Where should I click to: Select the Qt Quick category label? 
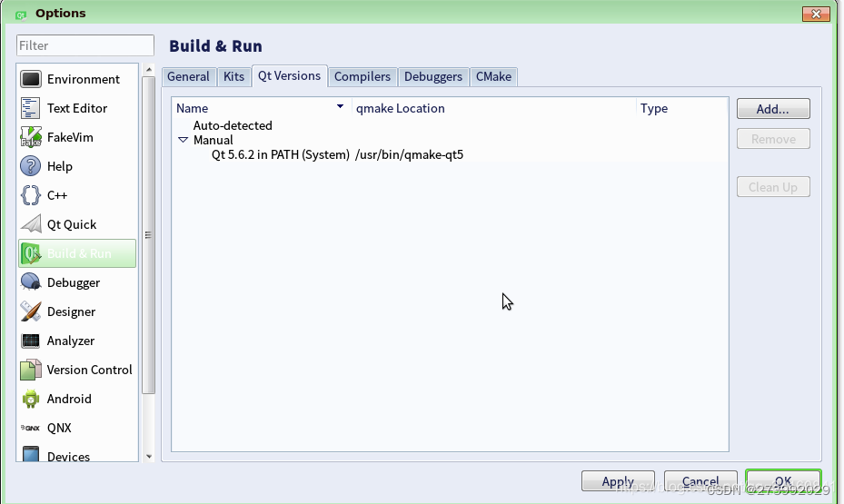(72, 225)
